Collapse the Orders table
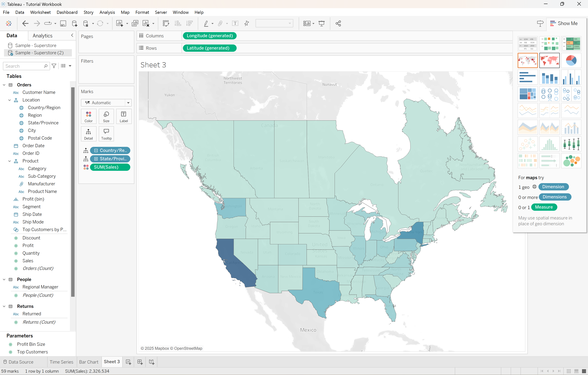Viewport: 588px width, 375px height. [x=4, y=85]
